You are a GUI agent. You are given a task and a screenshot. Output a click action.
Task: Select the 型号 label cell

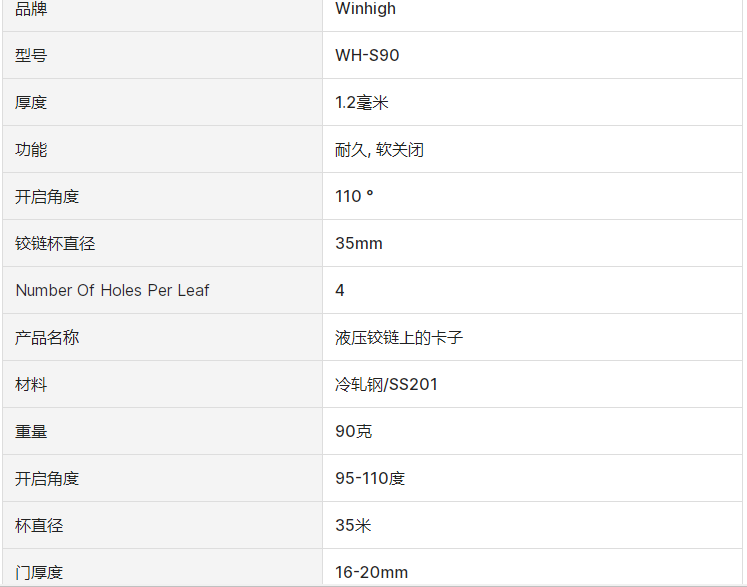[31, 55]
